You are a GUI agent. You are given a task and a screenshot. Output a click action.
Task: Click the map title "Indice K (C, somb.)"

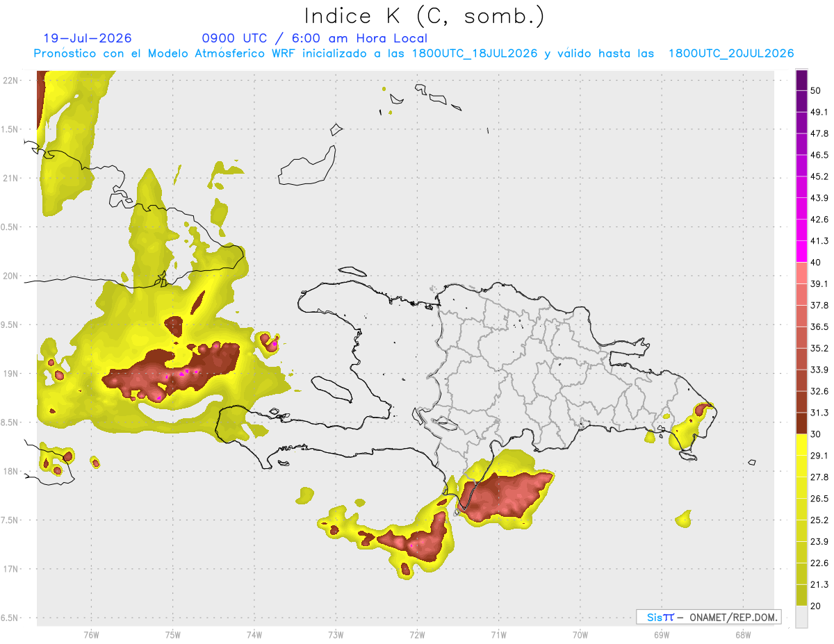[424, 16]
